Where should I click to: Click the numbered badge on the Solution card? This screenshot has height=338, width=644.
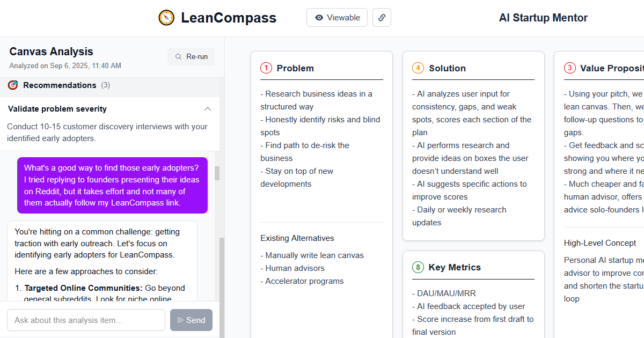point(418,68)
